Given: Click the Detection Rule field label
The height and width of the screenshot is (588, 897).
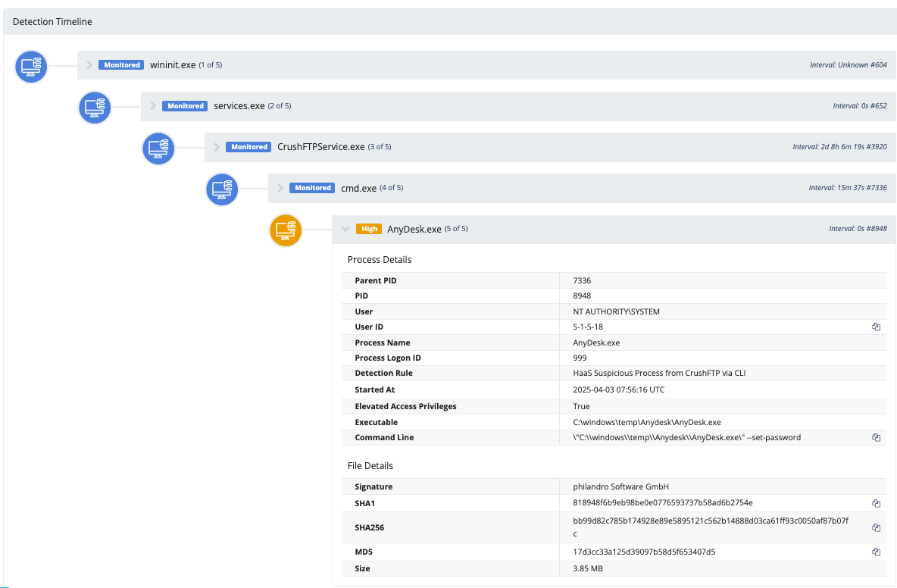Looking at the screenshot, I should pyautogui.click(x=383, y=373).
